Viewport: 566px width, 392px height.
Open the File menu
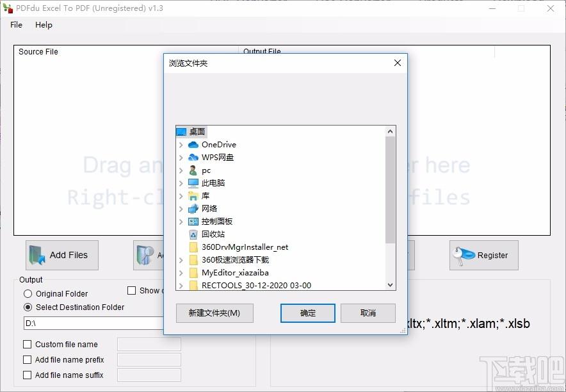click(x=16, y=25)
